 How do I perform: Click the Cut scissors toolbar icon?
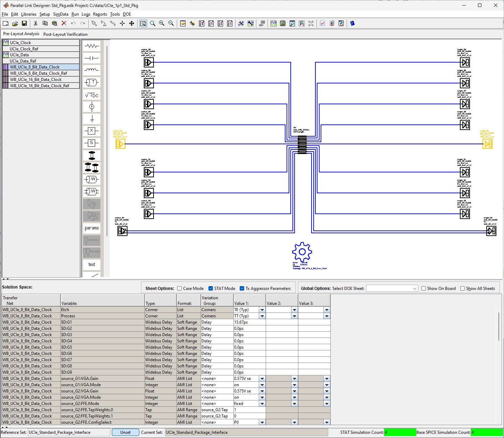(x=35, y=23)
